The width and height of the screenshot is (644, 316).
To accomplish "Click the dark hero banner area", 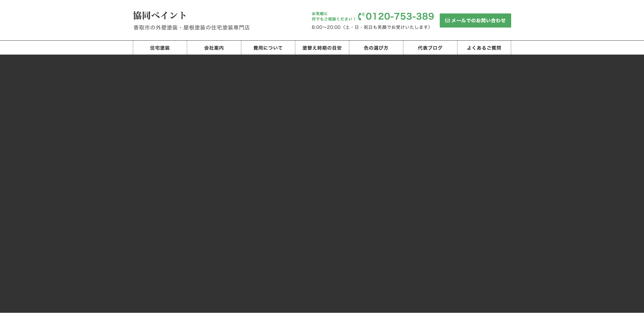I will coord(322,184).
